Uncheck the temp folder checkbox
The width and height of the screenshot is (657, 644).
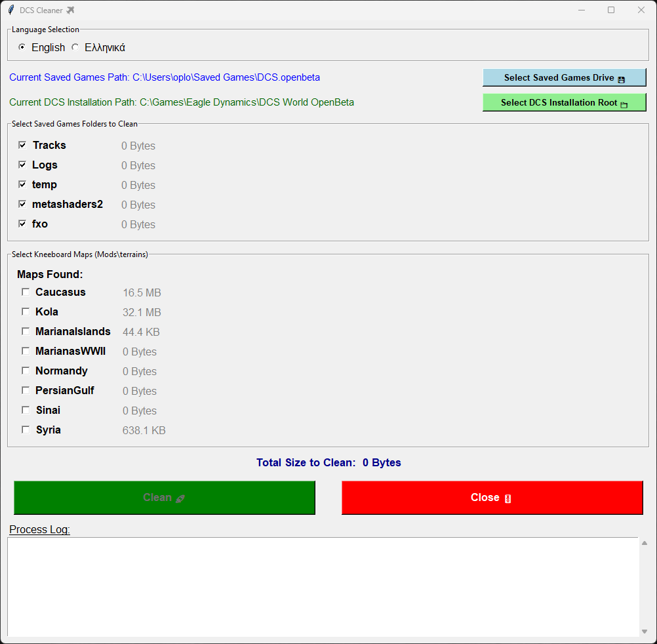[x=22, y=184]
